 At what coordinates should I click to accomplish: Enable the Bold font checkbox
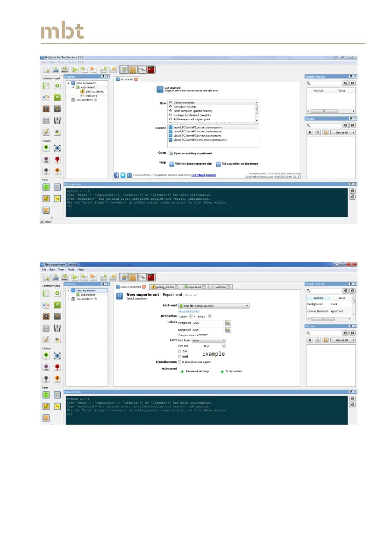pos(179,356)
